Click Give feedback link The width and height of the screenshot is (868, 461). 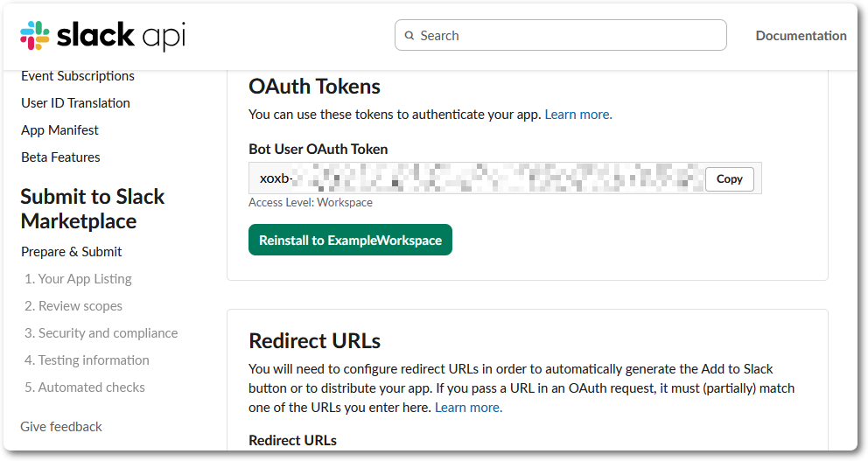click(x=61, y=427)
